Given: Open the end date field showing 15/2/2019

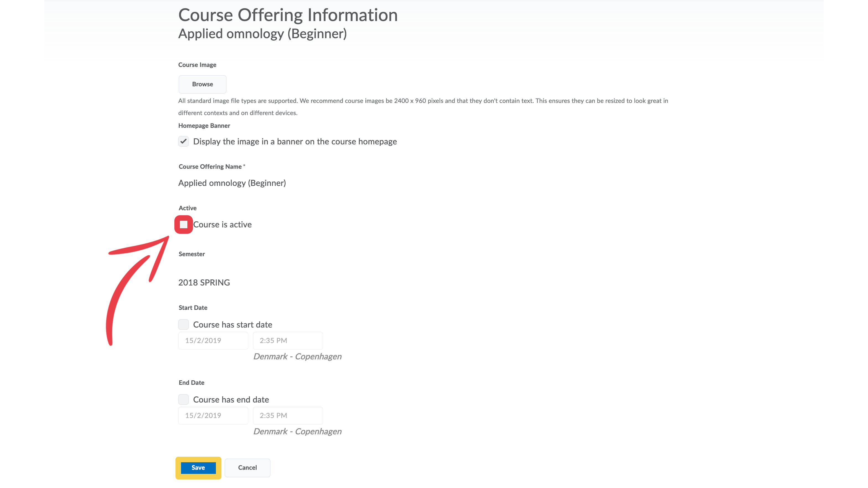Looking at the screenshot, I should (x=213, y=416).
